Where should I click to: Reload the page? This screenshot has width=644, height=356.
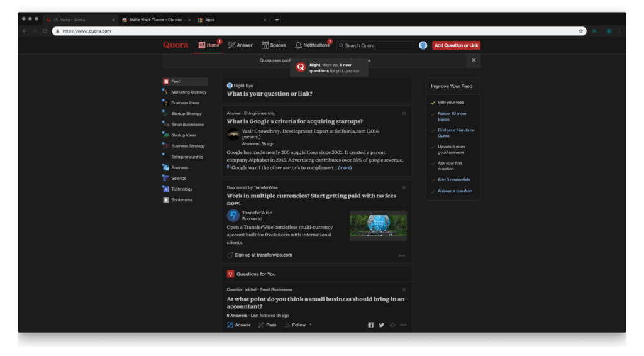pos(45,31)
